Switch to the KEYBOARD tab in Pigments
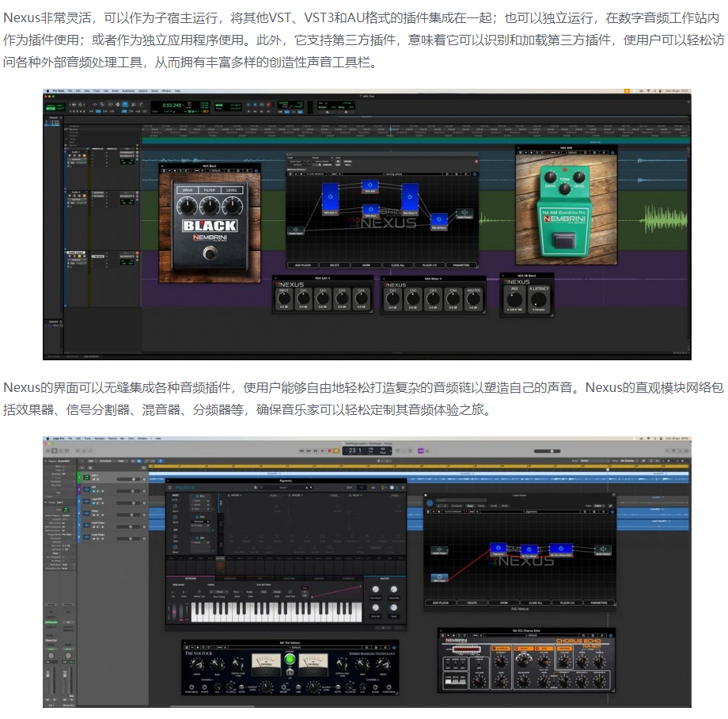728x719 pixels. 191,578
